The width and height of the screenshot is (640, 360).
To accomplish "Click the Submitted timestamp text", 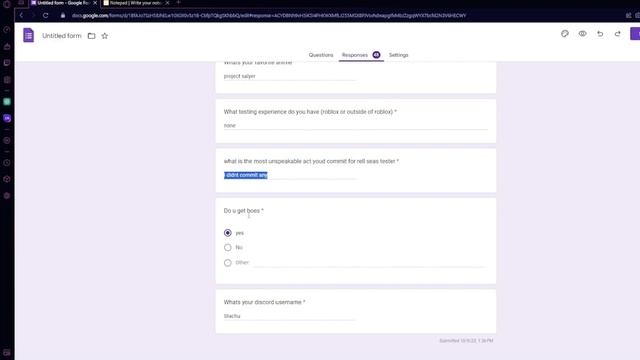I will [x=466, y=340].
